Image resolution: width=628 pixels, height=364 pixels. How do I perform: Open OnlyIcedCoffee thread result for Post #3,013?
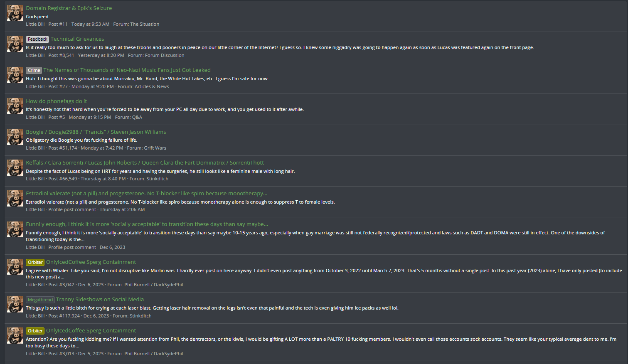click(91, 331)
